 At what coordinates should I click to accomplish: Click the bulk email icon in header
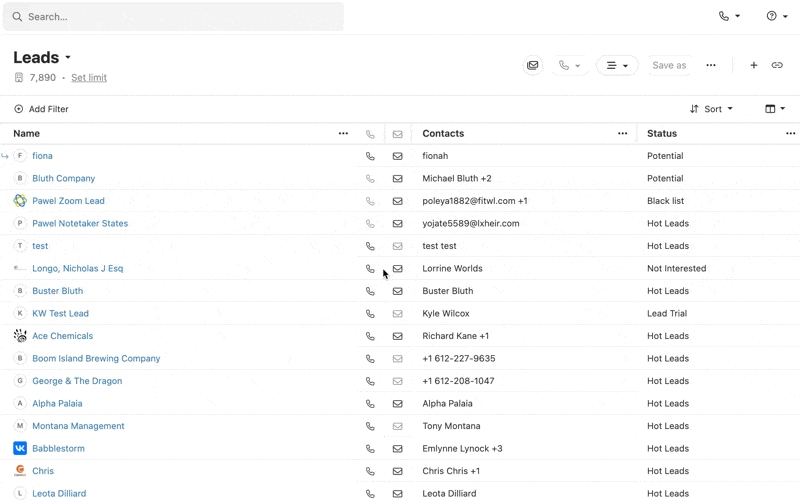[533, 65]
